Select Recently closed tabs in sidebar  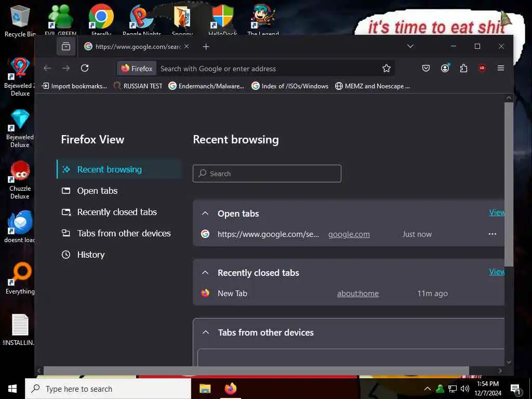(x=119, y=212)
